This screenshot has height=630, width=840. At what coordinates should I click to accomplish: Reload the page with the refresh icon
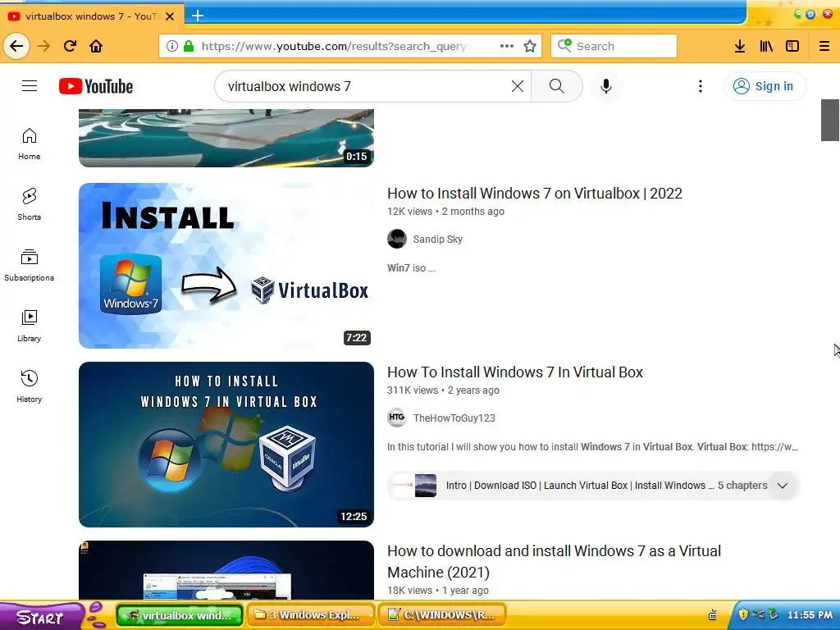pos(71,46)
